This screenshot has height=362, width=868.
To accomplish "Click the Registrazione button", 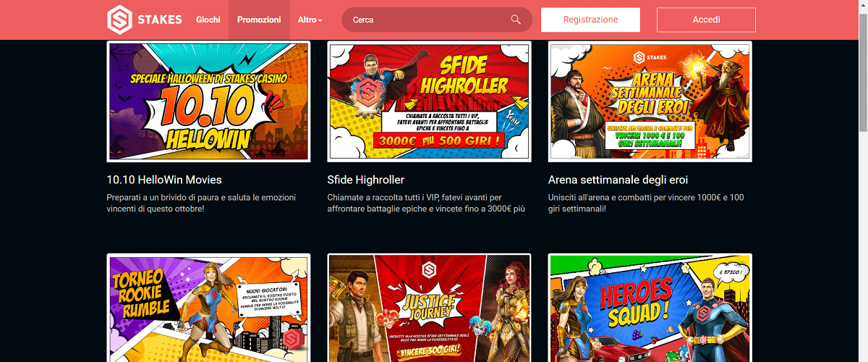I will tap(590, 20).
